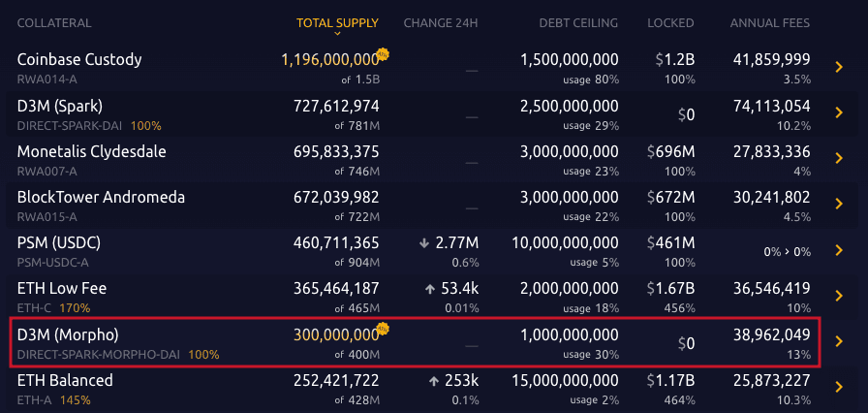Click the up arrow in ETH Low Fee change
Viewport: 868px width, 413px height.
(429, 288)
